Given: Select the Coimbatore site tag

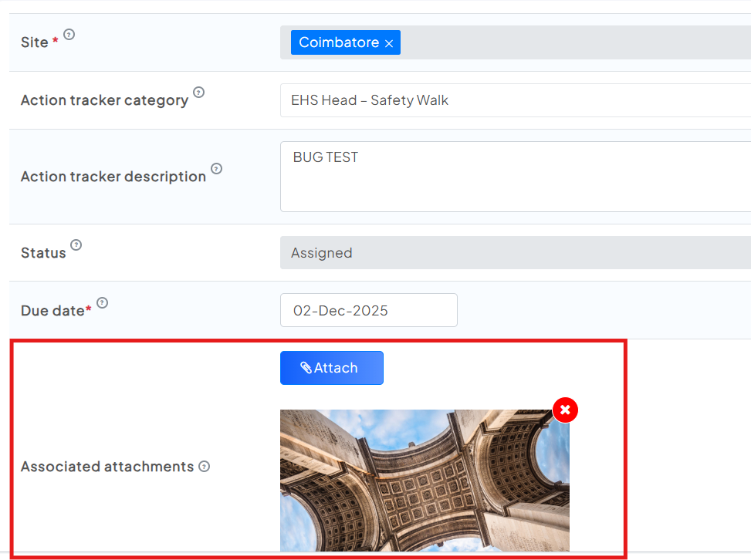Looking at the screenshot, I should (x=338, y=42).
